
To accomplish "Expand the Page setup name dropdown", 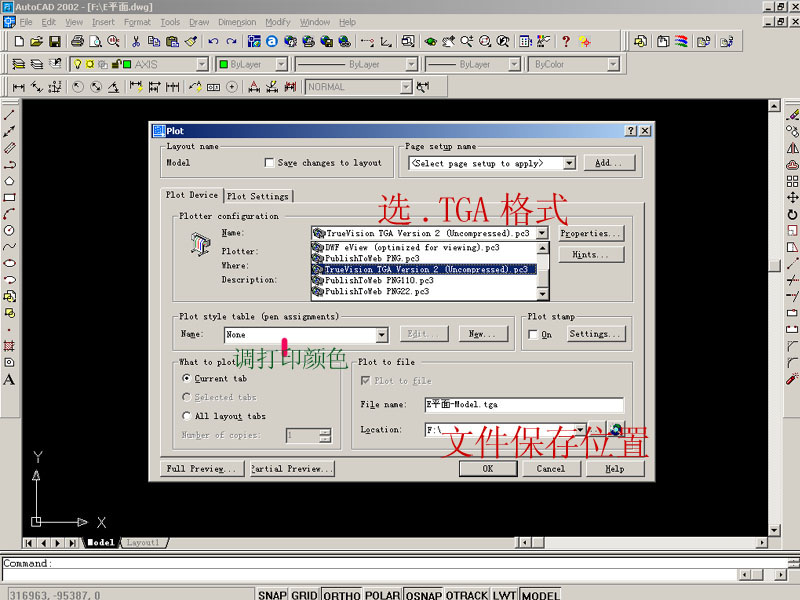I will [x=569, y=163].
